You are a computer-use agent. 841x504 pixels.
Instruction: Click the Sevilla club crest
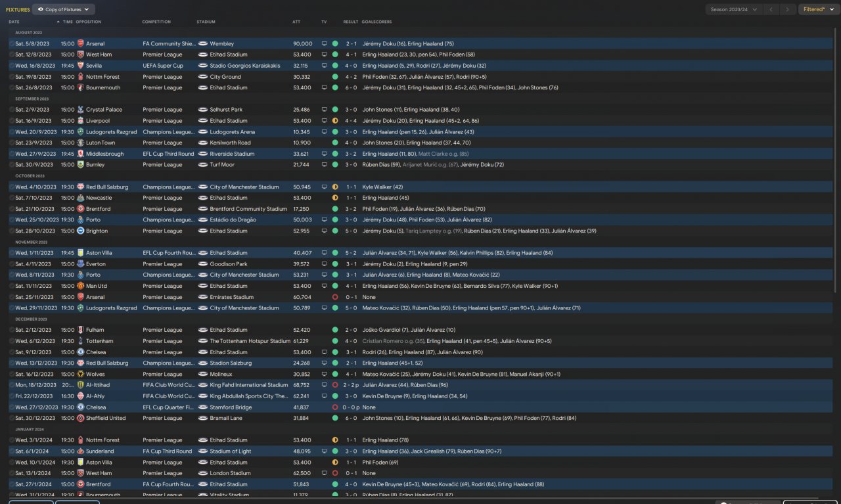pos(81,66)
